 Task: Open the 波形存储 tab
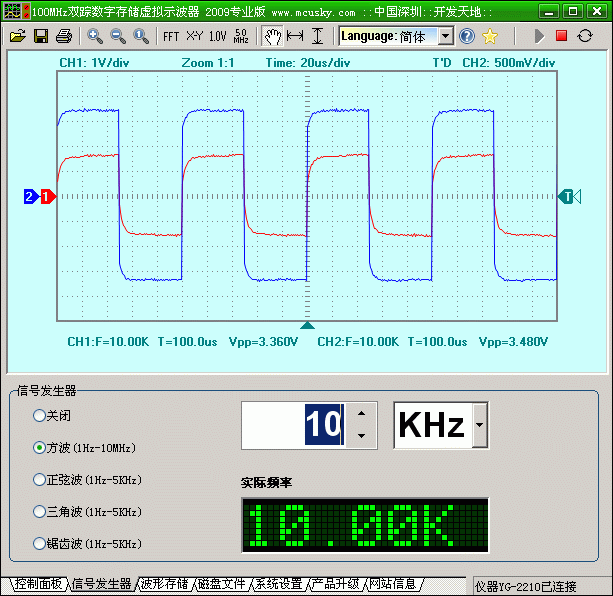(x=163, y=584)
